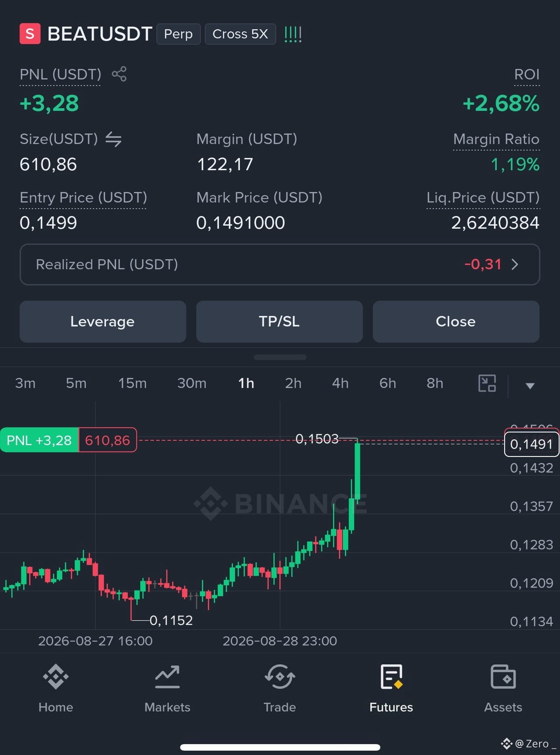This screenshot has height=755, width=560.
Task: Open the Cross 5X margin mode selector
Action: (240, 34)
